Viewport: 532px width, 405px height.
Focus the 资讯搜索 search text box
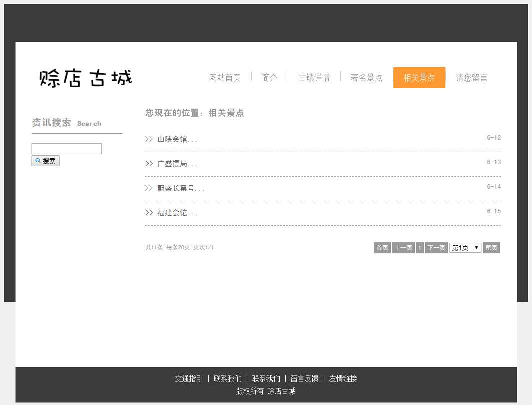pyautogui.click(x=67, y=149)
